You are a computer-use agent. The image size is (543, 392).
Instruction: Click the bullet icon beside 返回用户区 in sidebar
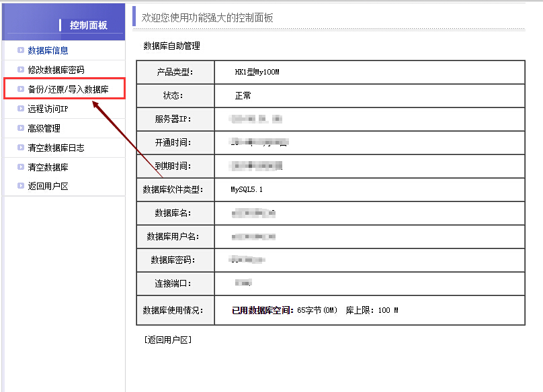coord(21,186)
